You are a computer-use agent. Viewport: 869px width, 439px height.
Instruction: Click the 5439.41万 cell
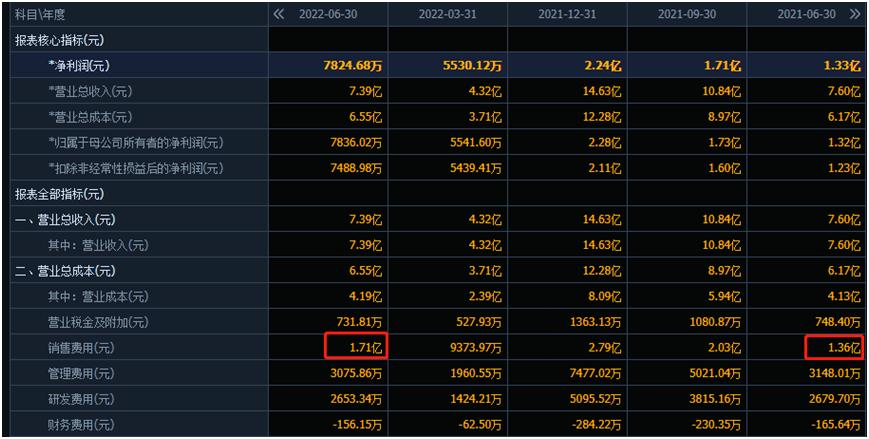pyautogui.click(x=474, y=169)
